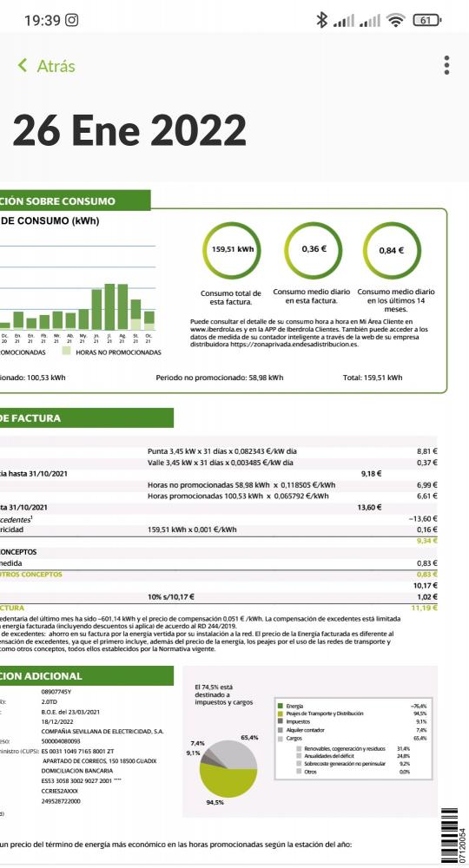Tap the 9,18 € subtotal
Viewport: 469px width, 868px height.
tap(371, 474)
